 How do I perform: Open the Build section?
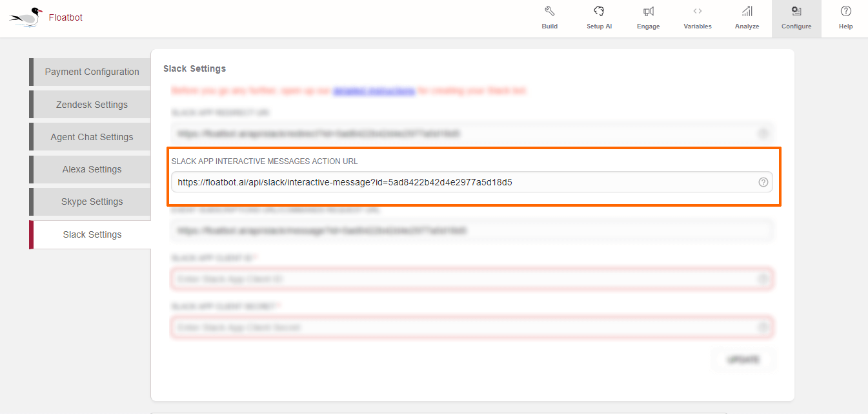pyautogui.click(x=549, y=18)
